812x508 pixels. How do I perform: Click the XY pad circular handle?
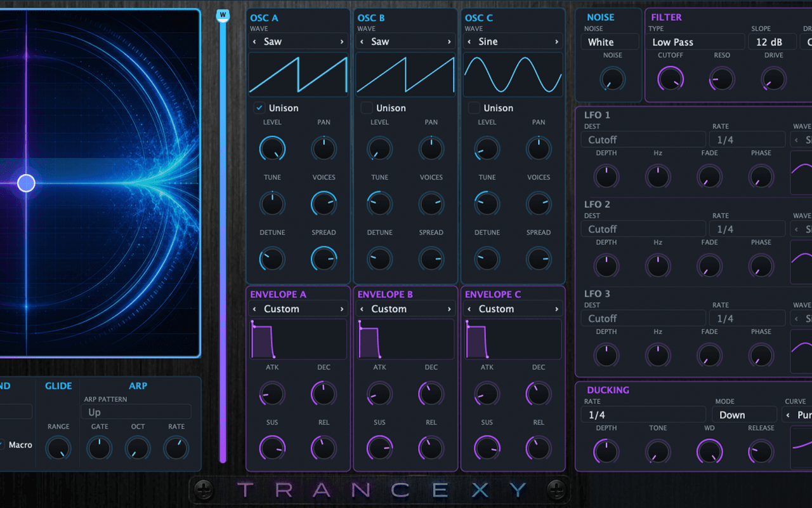coord(26,184)
